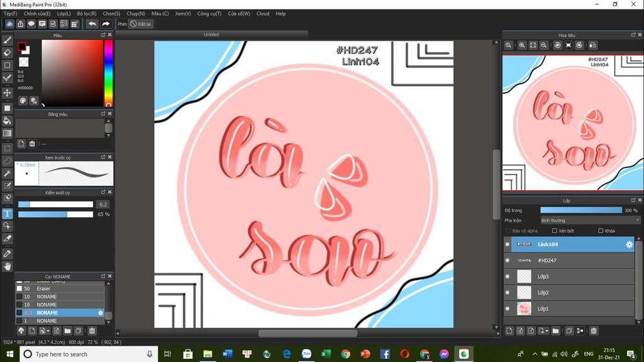The height and width of the screenshot is (362, 644).
Task: Click the Đặt lại button
Action: [140, 24]
